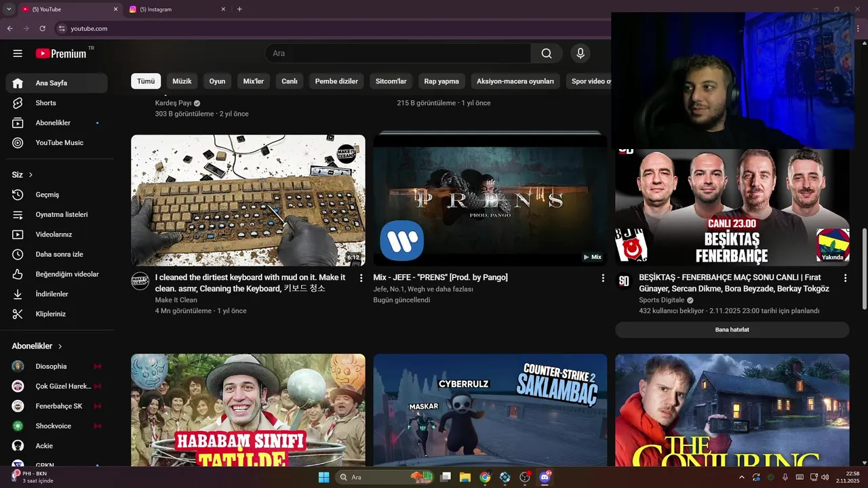Open Videolarınız page
The height and width of the screenshot is (488, 868).
57,235
